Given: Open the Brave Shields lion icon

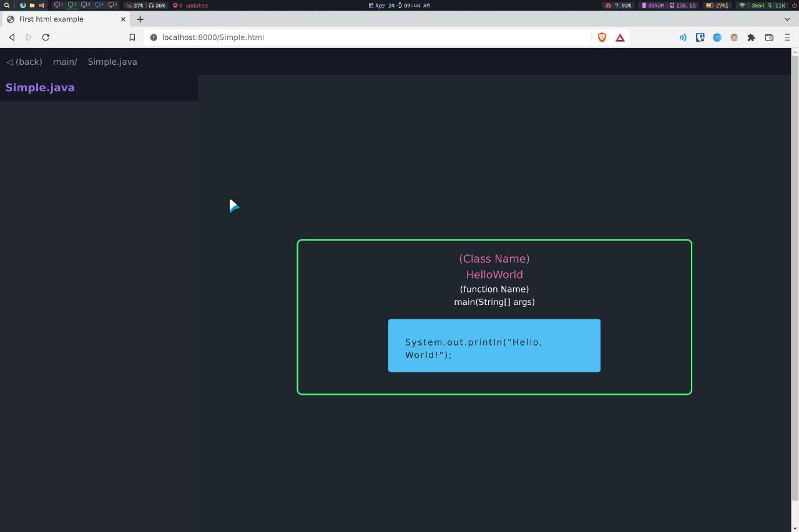Looking at the screenshot, I should [x=602, y=37].
